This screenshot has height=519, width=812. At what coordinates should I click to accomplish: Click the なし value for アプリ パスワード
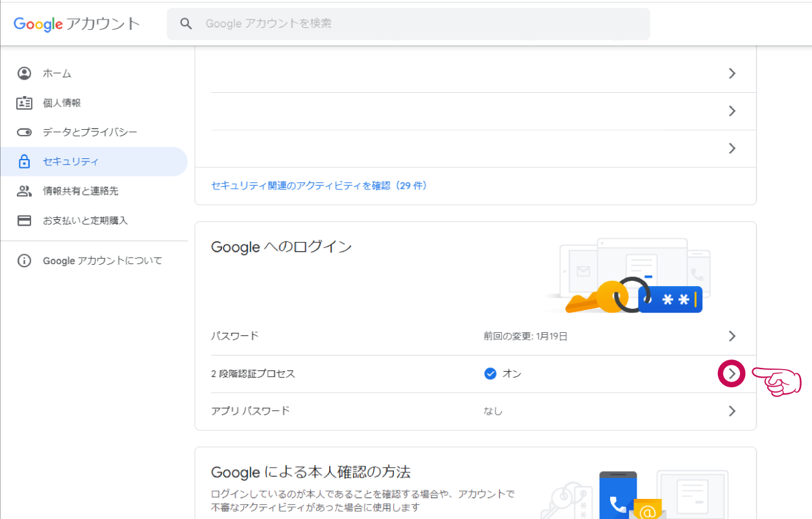[493, 411]
